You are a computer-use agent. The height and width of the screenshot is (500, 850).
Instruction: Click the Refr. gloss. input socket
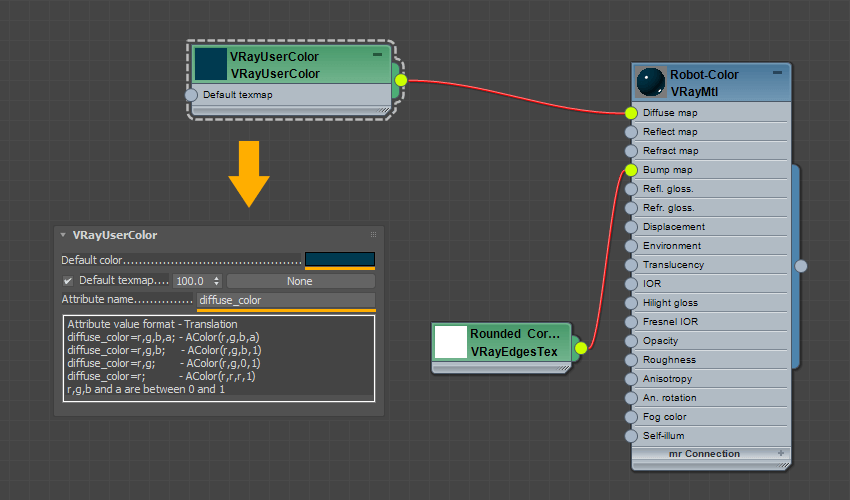[631, 208]
